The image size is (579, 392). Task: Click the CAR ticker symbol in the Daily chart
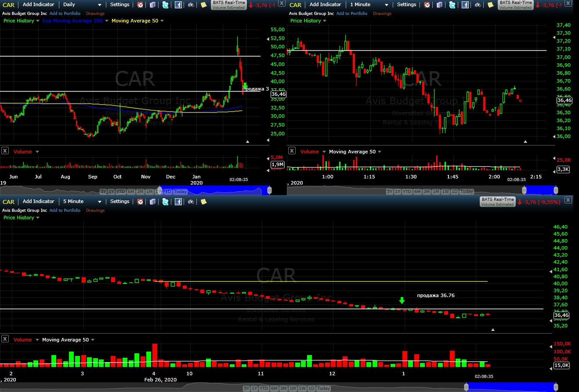pos(8,5)
